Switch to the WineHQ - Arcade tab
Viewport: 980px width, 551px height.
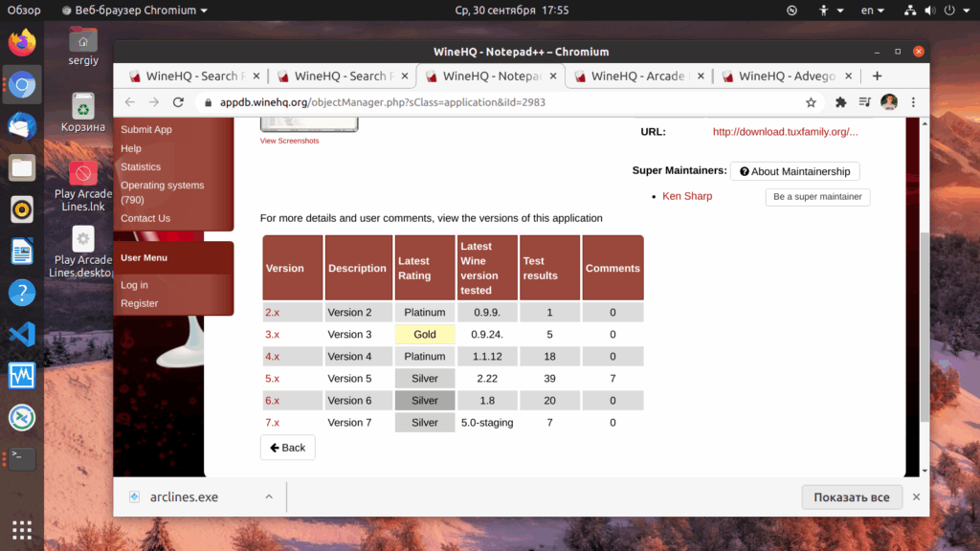coord(639,77)
